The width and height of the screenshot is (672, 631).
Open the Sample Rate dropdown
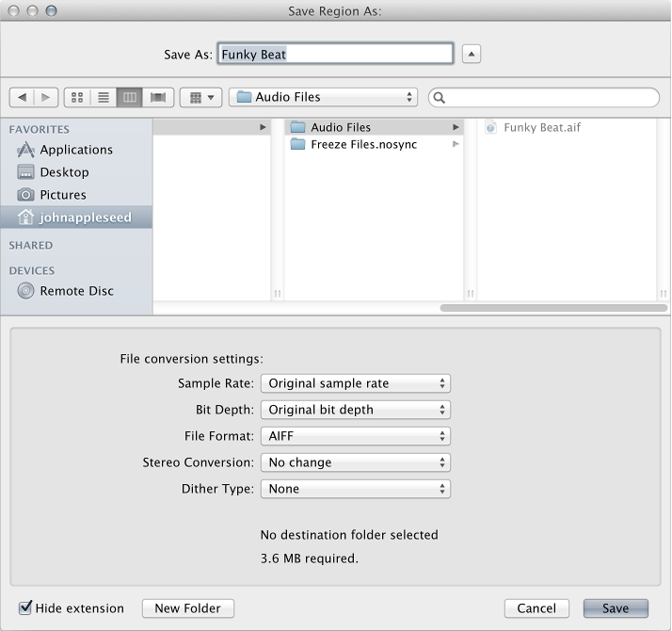pos(356,383)
